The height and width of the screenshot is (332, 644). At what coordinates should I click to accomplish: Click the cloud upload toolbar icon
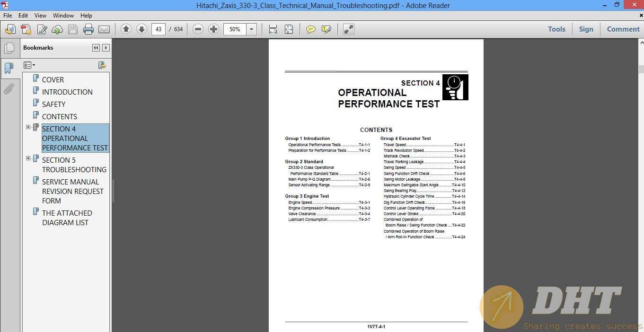coord(57,29)
